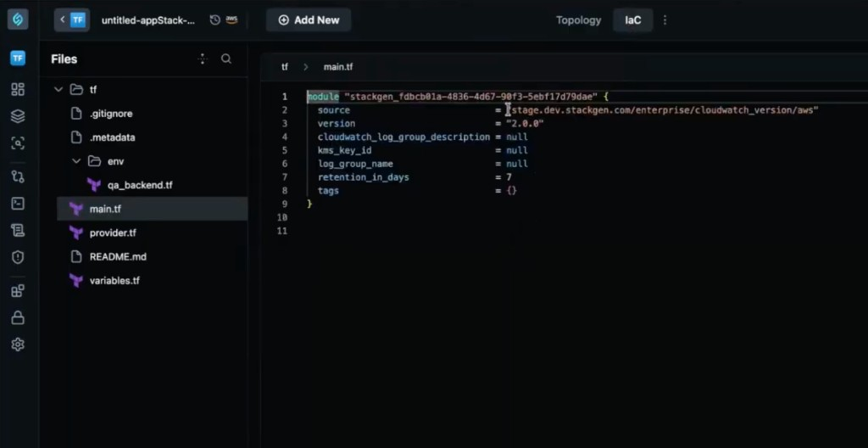Click the Add New button
The image size is (868, 448).
click(309, 20)
